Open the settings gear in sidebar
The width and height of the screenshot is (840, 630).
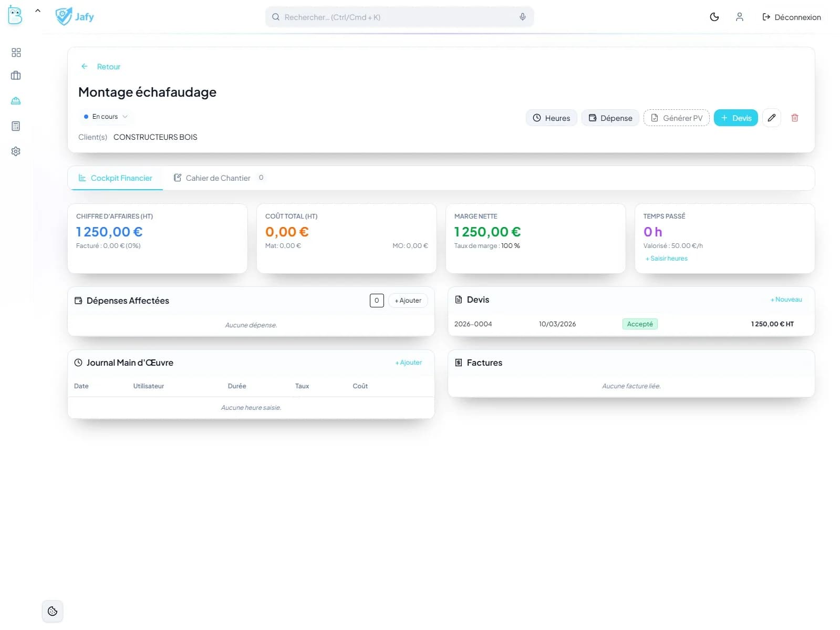[x=16, y=151]
